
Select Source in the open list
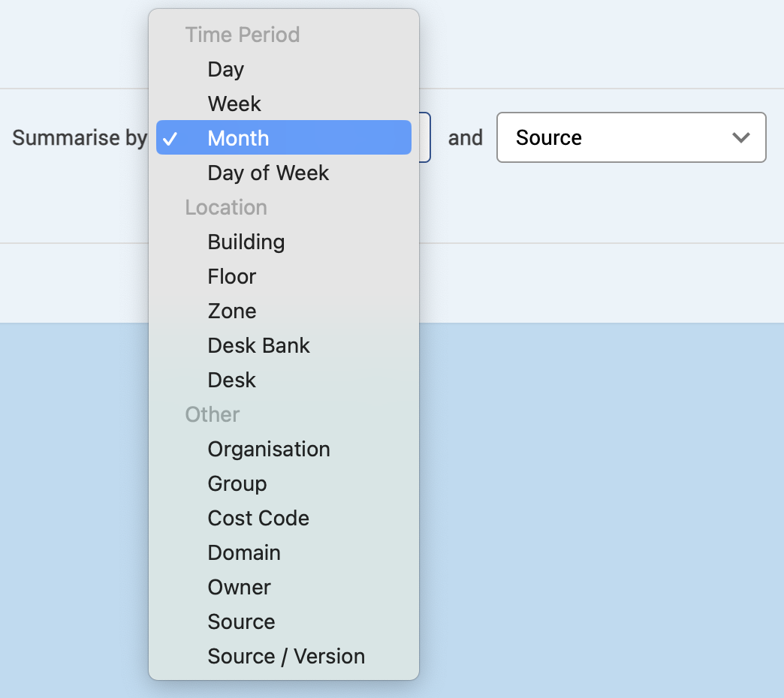241,621
